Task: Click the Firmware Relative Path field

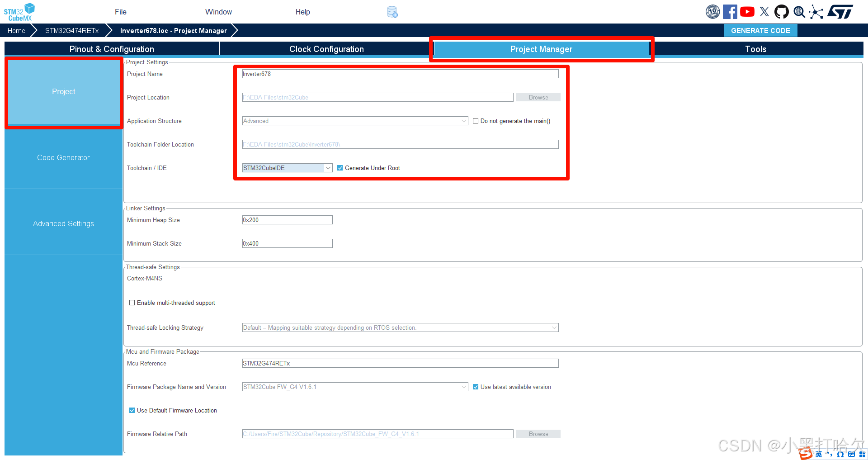Action: click(378, 434)
